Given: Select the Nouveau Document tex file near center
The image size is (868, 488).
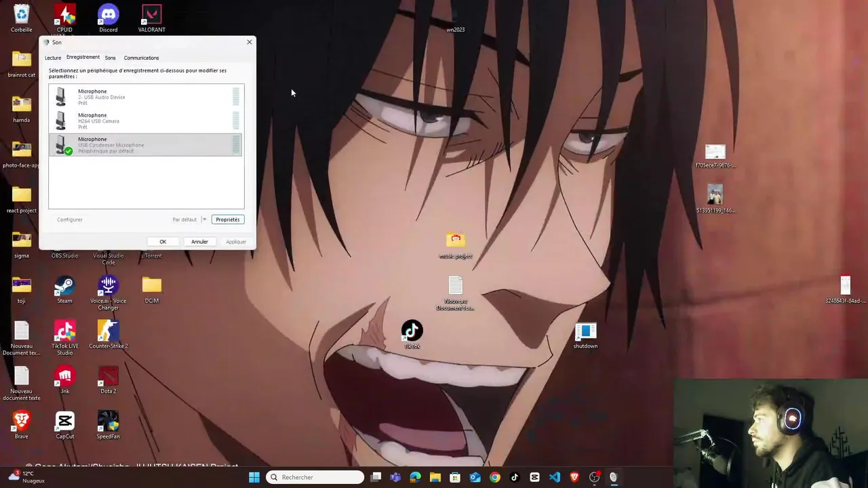Looking at the screenshot, I should (456, 293).
